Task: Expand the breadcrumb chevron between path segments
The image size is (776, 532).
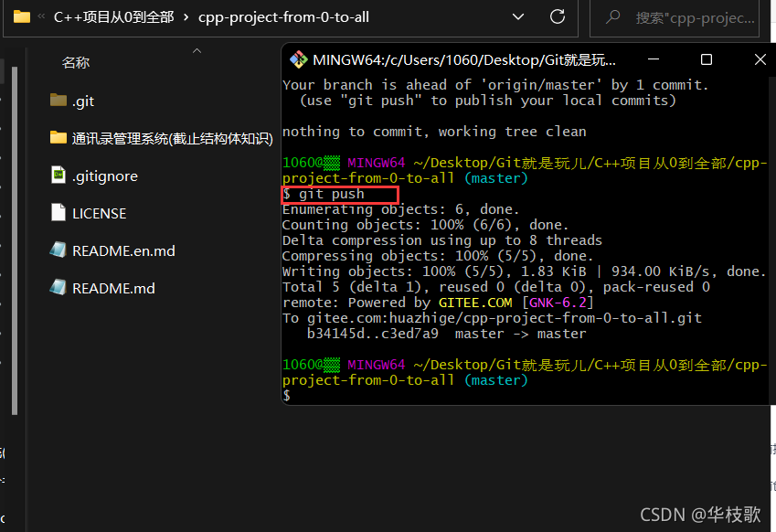Action: pyautogui.click(x=186, y=17)
